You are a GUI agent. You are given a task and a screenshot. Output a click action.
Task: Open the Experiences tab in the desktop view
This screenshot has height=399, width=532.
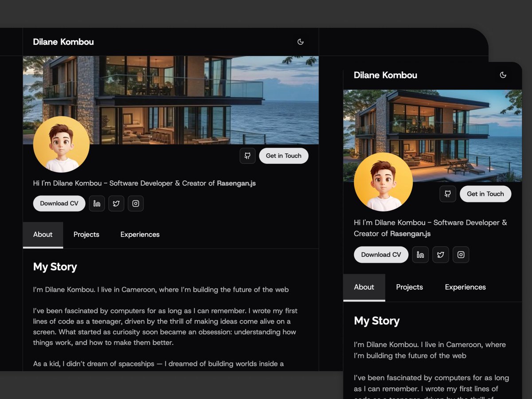[140, 234]
